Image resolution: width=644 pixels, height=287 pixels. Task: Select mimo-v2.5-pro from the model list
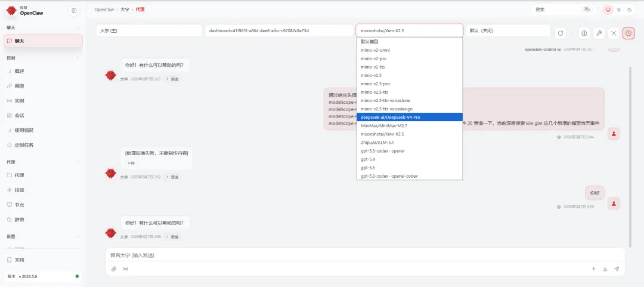410,84
